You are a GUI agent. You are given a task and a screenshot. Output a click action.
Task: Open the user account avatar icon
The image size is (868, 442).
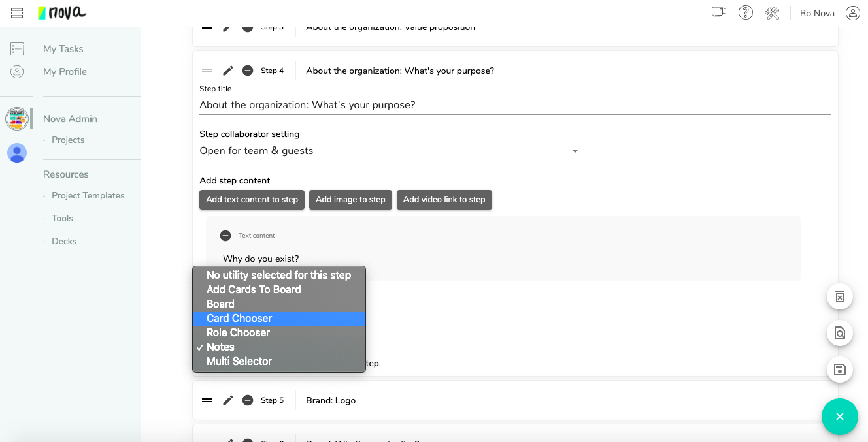coord(852,12)
